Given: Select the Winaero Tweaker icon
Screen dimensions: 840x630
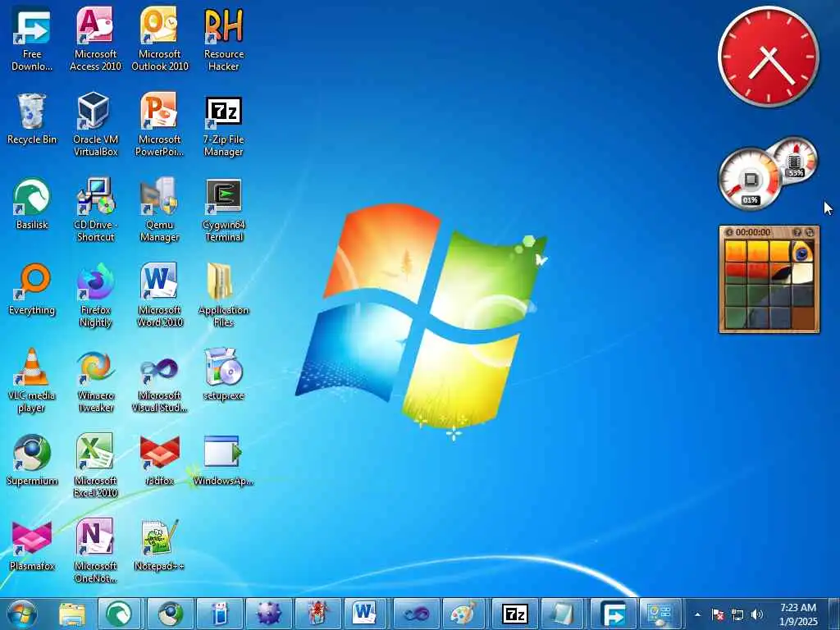Looking at the screenshot, I should pyautogui.click(x=95, y=381).
